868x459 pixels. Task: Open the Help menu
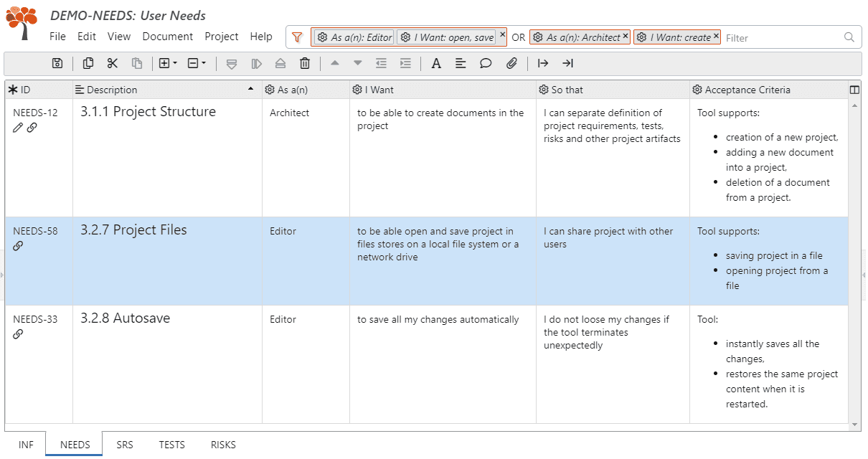pos(261,37)
